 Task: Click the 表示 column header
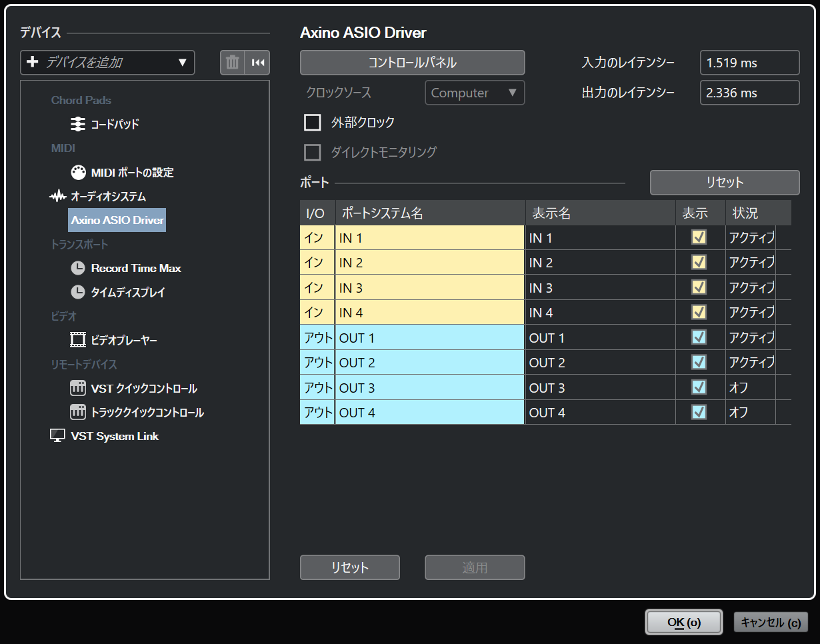700,213
